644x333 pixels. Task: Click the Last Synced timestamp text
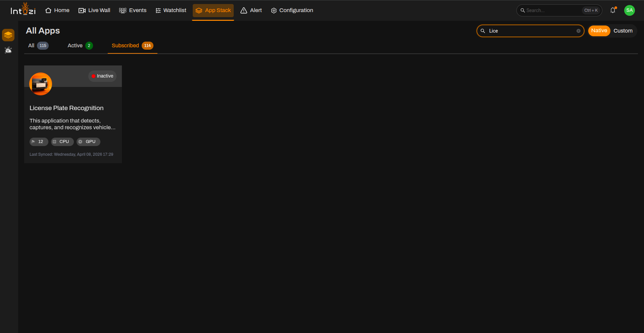(x=72, y=154)
